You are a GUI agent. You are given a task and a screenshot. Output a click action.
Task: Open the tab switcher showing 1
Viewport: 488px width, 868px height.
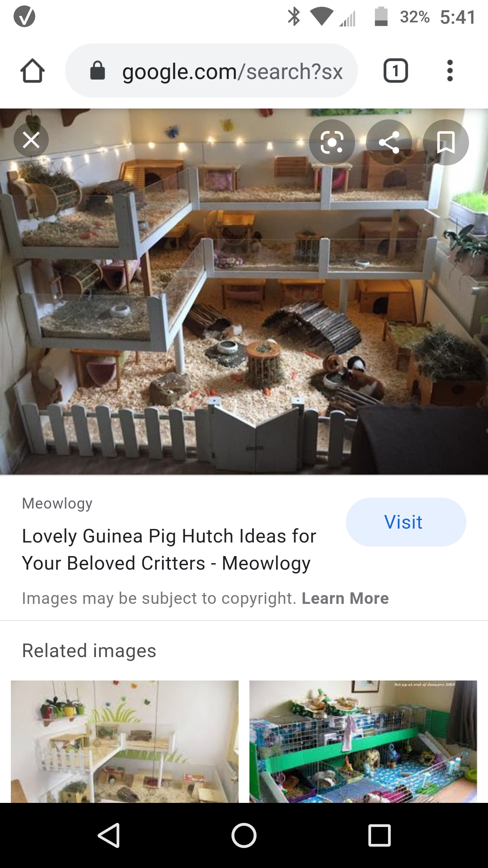pyautogui.click(x=395, y=71)
